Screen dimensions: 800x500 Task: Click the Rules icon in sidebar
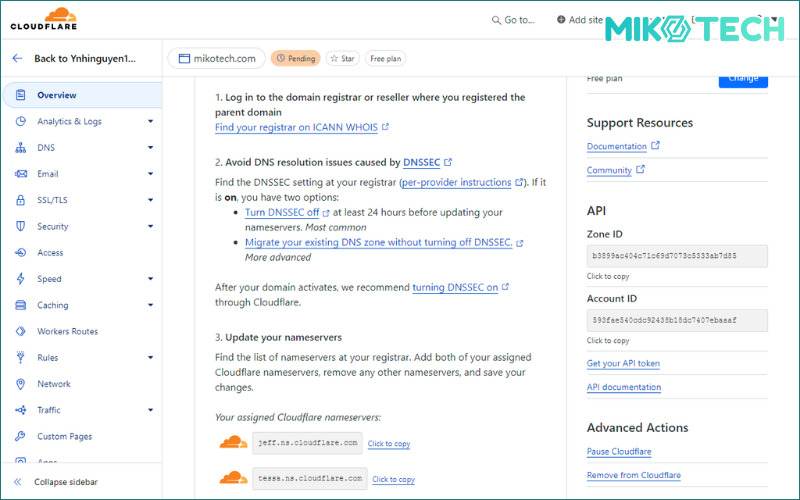[20, 357]
